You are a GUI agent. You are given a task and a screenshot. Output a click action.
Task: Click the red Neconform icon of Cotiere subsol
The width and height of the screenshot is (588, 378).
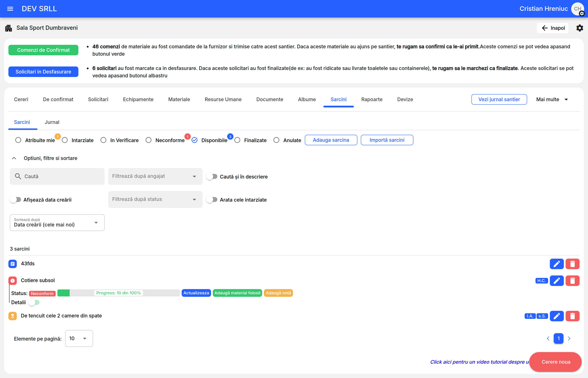point(13,281)
